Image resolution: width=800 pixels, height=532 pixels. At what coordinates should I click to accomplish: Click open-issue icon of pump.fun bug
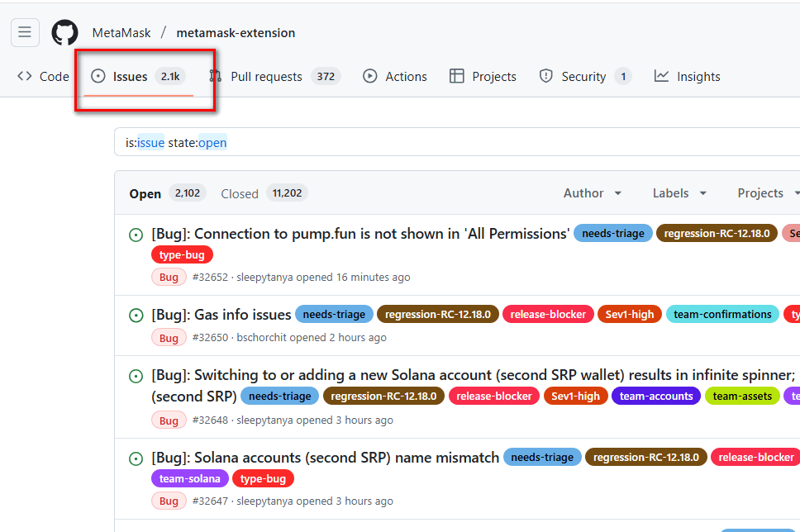136,235
